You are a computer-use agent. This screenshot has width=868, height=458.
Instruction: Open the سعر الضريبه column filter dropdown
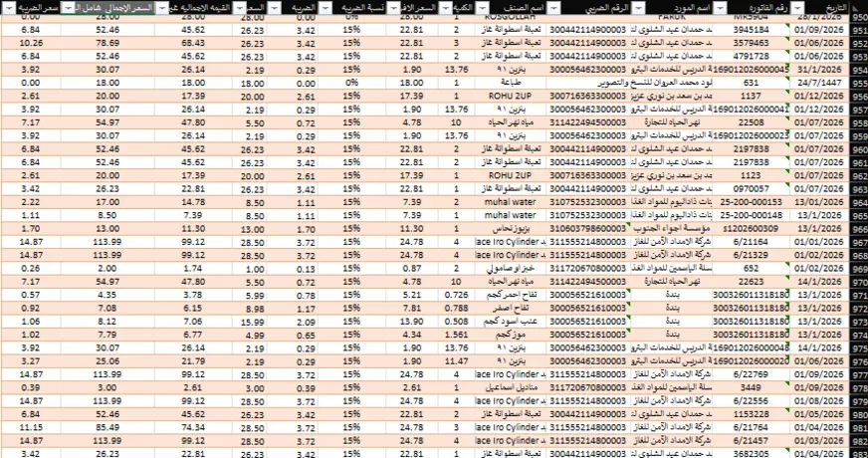pyautogui.click(x=9, y=7)
